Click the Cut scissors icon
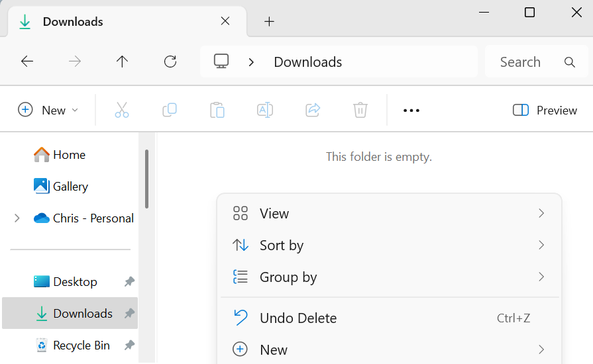 pos(122,110)
